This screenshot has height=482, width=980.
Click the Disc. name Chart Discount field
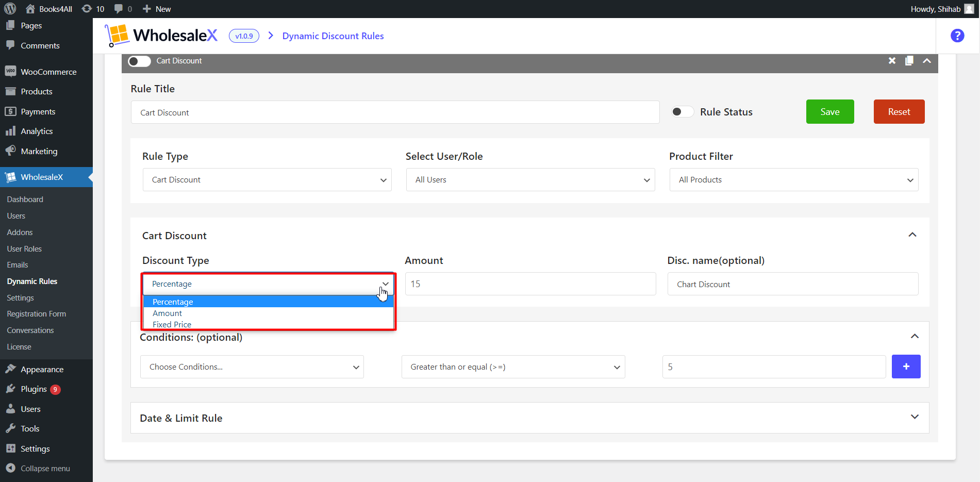click(793, 284)
